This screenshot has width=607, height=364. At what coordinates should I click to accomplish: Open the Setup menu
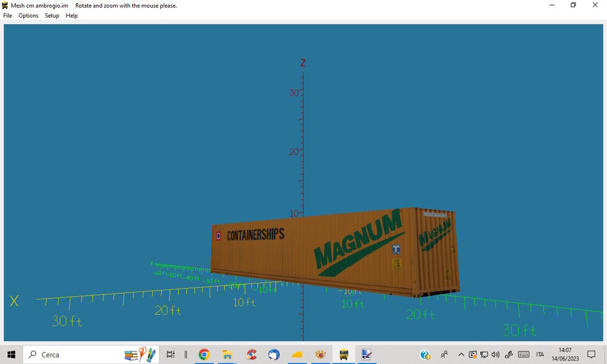pyautogui.click(x=52, y=16)
